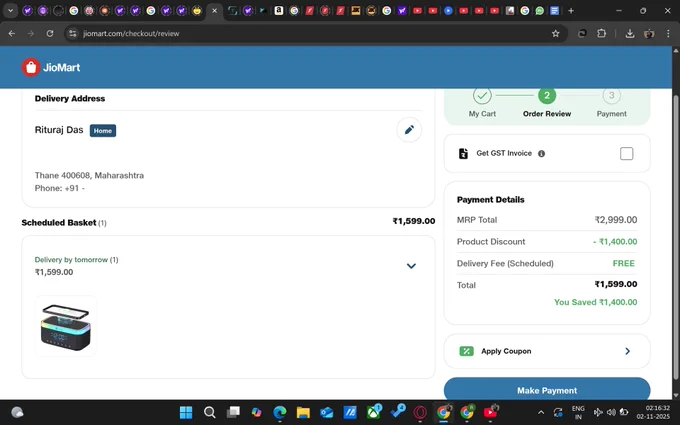680x425 pixels.
Task: Bookmark this page with star icon
Action: pos(555,33)
